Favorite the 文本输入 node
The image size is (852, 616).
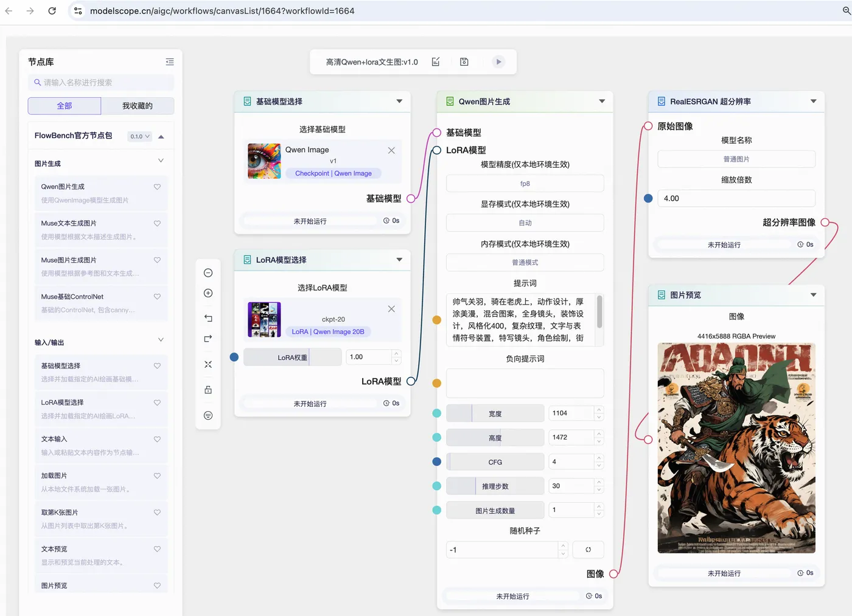[x=157, y=439]
